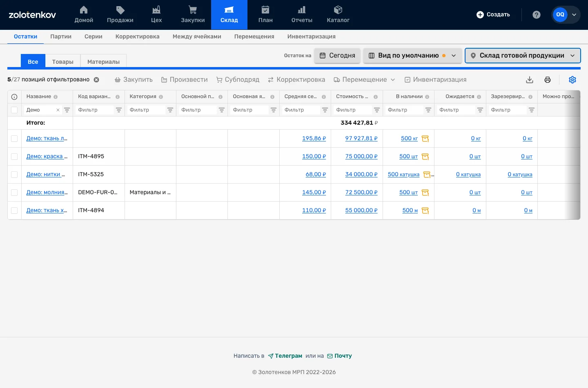The height and width of the screenshot is (388, 588).
Task: Clear the Демо name filter text
Action: [58, 110]
